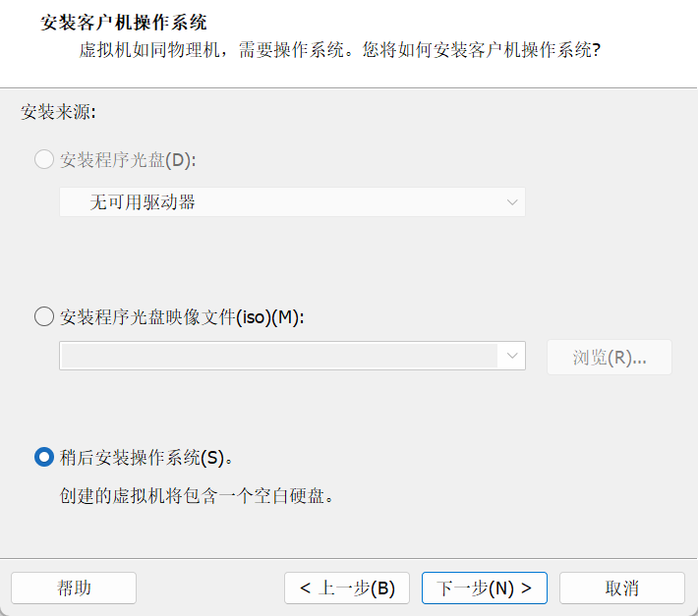
Task: Click the chevron arrow of the drive list
Action: (512, 202)
